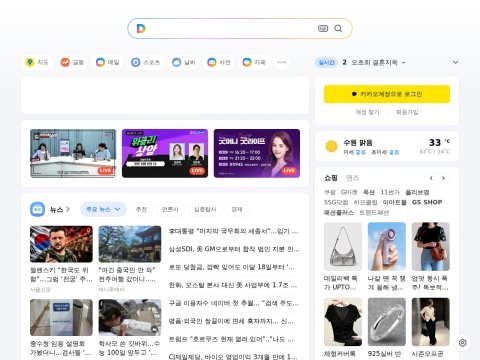Open the 구글 이용자수 news headline

(x=234, y=303)
